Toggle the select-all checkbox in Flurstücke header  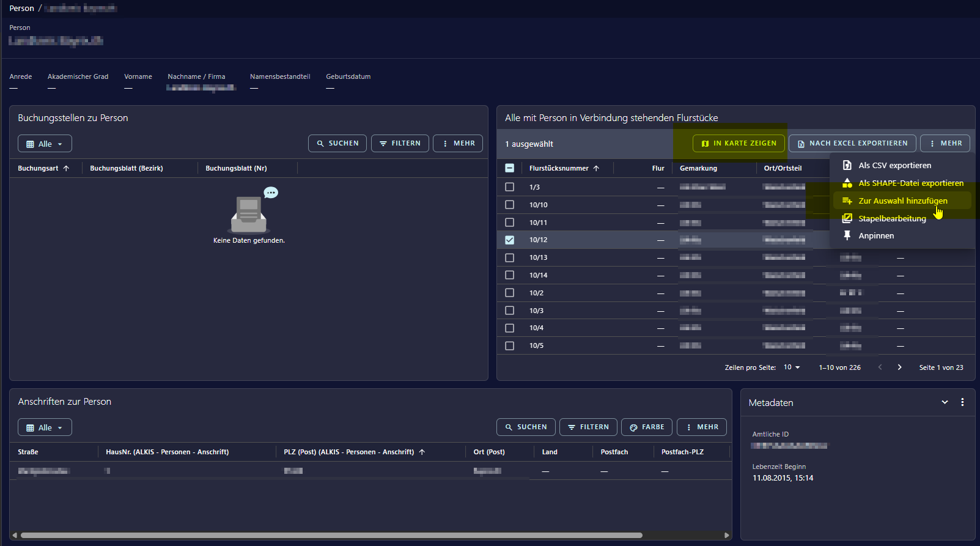(509, 168)
